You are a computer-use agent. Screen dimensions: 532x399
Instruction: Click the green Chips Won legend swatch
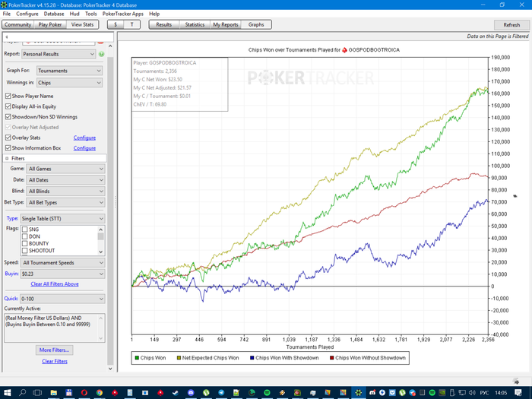pyautogui.click(x=137, y=358)
